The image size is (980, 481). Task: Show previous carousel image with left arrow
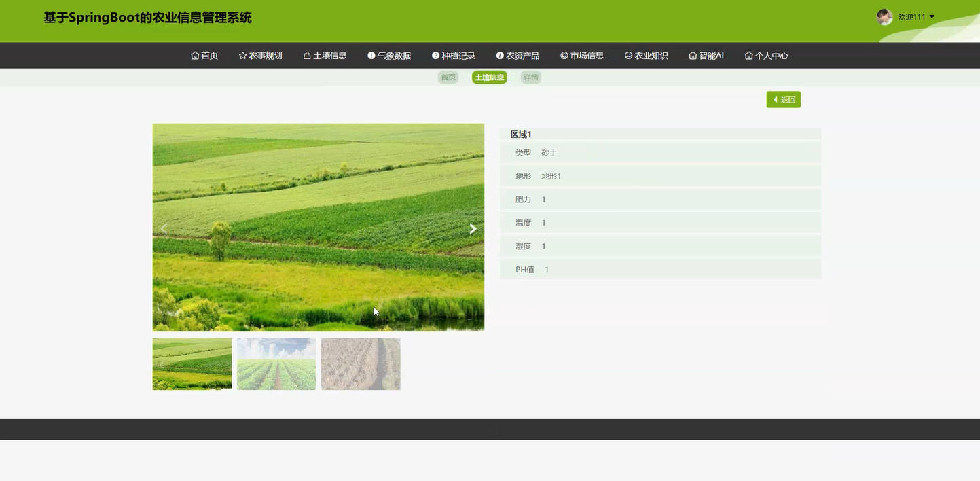pyautogui.click(x=164, y=229)
